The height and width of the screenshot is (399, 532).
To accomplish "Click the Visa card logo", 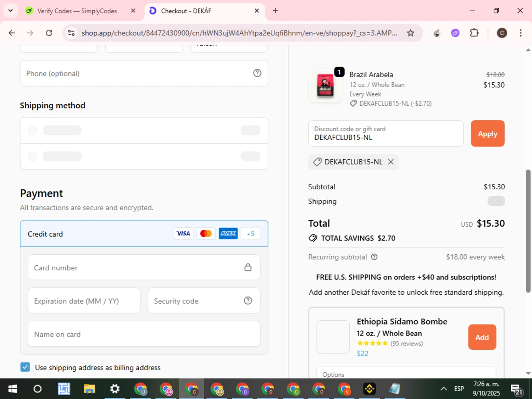I will tap(183, 233).
